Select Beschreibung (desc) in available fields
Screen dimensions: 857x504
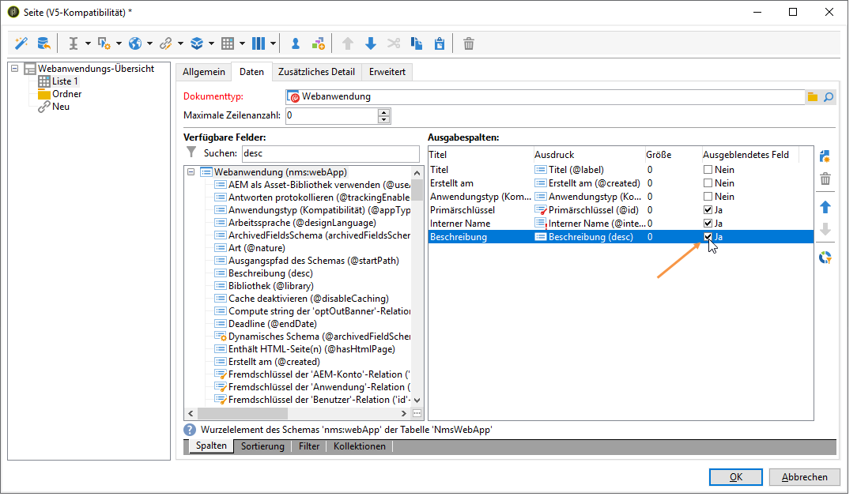pos(270,273)
